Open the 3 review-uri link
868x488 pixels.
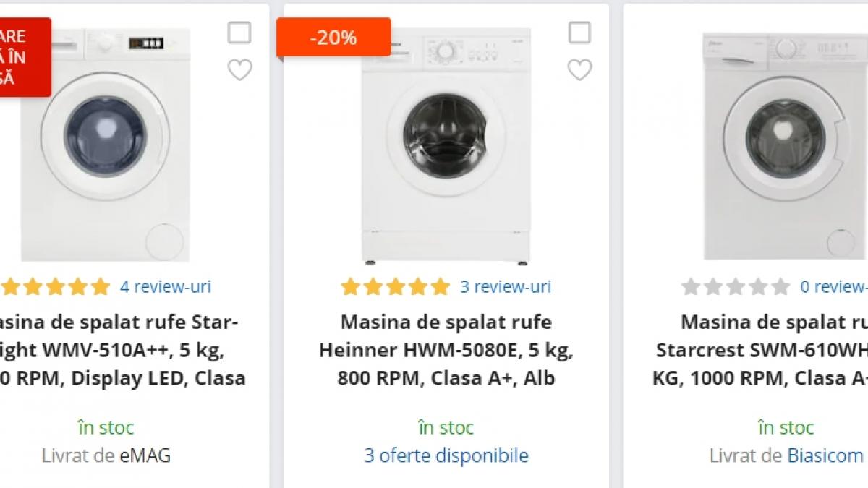[505, 287]
